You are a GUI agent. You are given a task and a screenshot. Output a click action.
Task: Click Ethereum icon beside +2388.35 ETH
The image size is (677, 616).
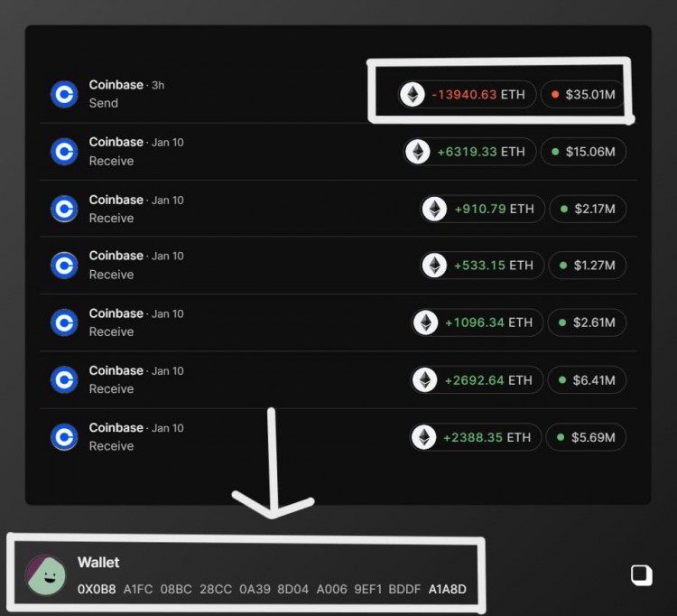coord(424,437)
